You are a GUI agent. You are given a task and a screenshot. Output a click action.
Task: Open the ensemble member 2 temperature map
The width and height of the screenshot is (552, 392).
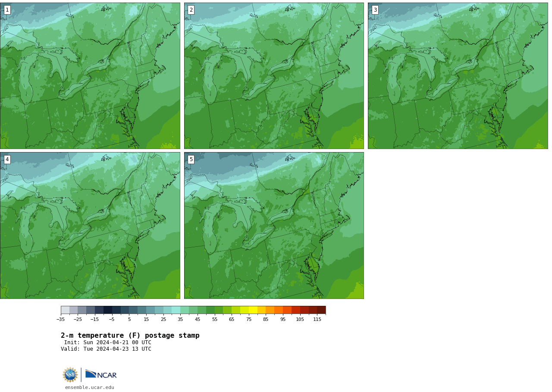274,76
